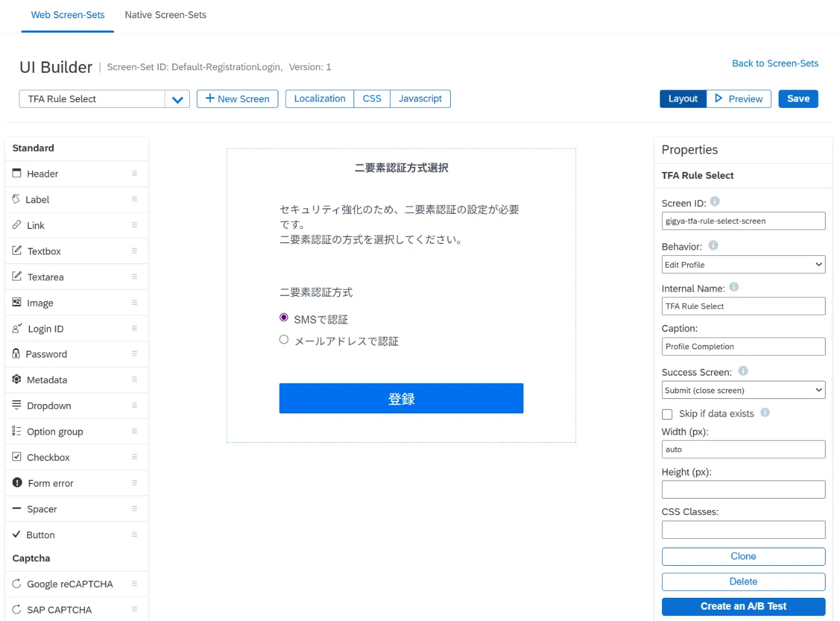Click the info icon beside Screen ID
The height and width of the screenshot is (621, 840).
(715, 202)
